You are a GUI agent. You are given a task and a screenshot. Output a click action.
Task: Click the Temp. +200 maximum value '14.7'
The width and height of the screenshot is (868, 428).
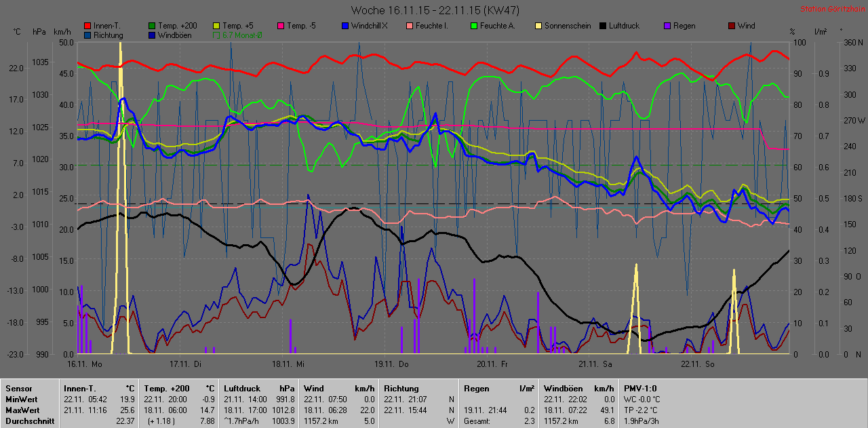click(207, 410)
